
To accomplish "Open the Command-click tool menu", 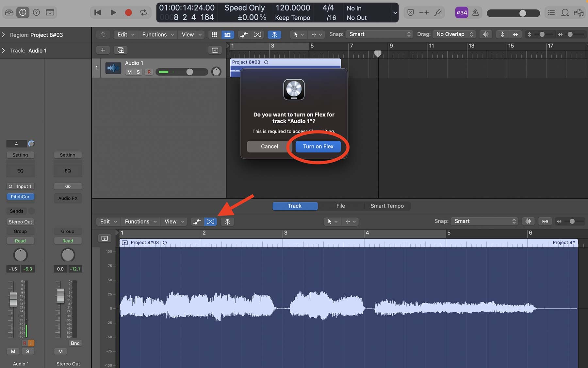I will [317, 34].
